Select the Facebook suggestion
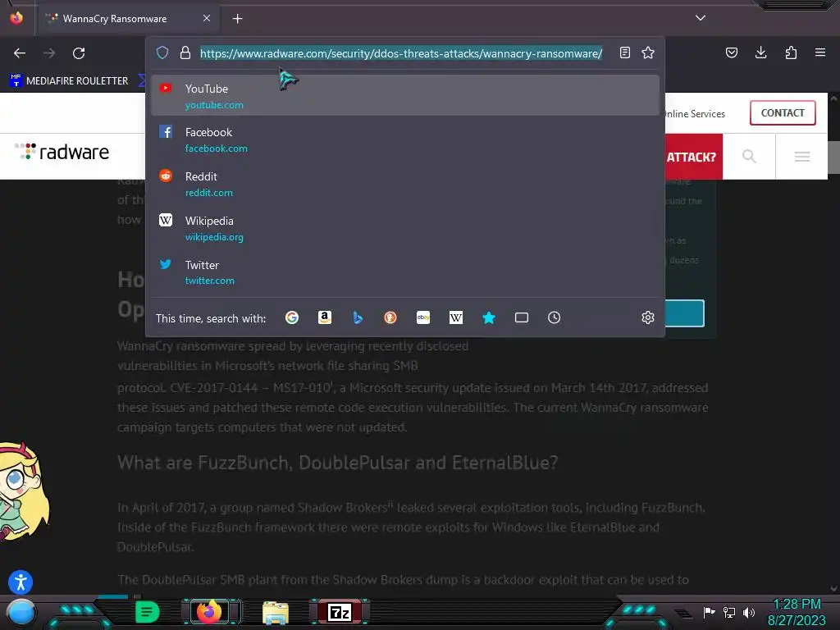Screen dimensions: 840x630 (405, 139)
